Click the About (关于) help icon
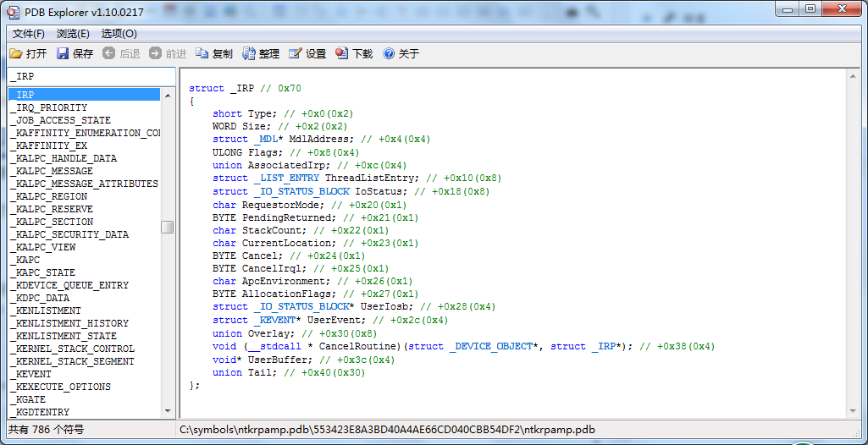 pyautogui.click(x=389, y=53)
